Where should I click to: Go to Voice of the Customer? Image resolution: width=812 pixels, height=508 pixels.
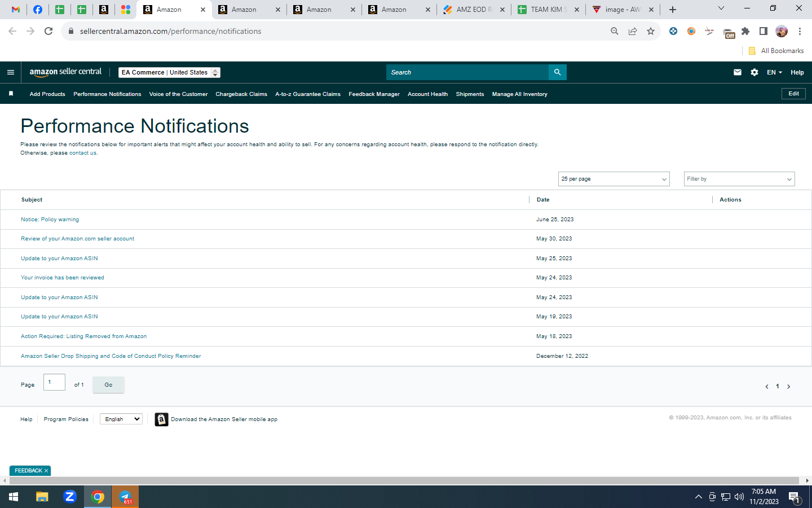click(x=178, y=94)
